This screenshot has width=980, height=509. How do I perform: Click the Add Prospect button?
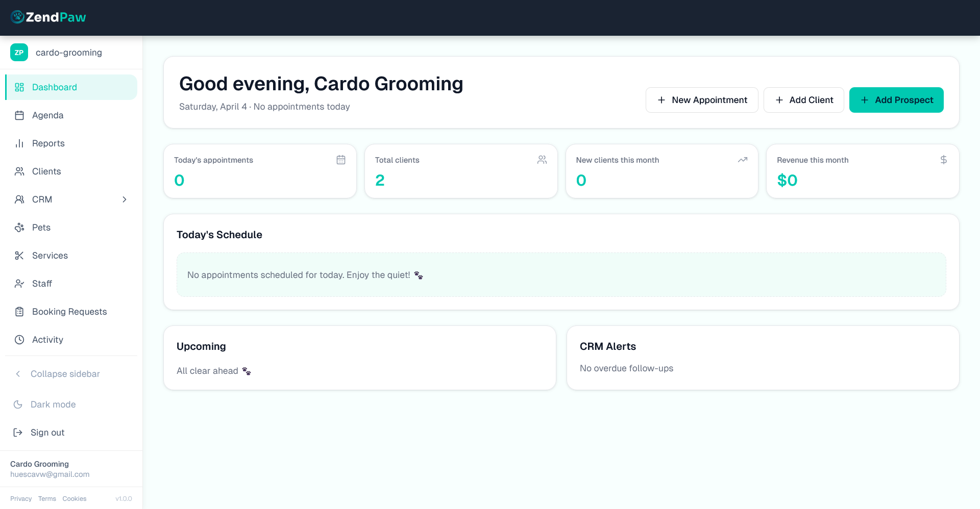click(x=896, y=100)
